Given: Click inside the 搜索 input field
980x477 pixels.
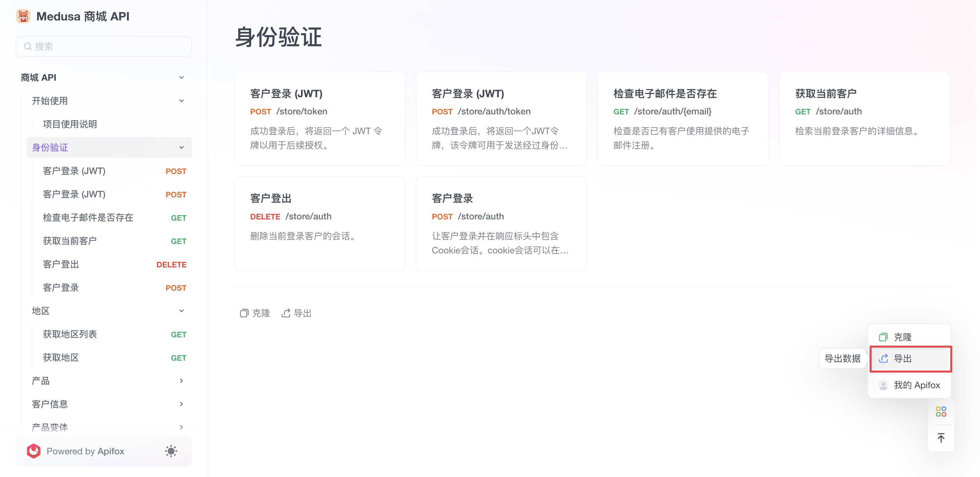Looking at the screenshot, I should (103, 46).
